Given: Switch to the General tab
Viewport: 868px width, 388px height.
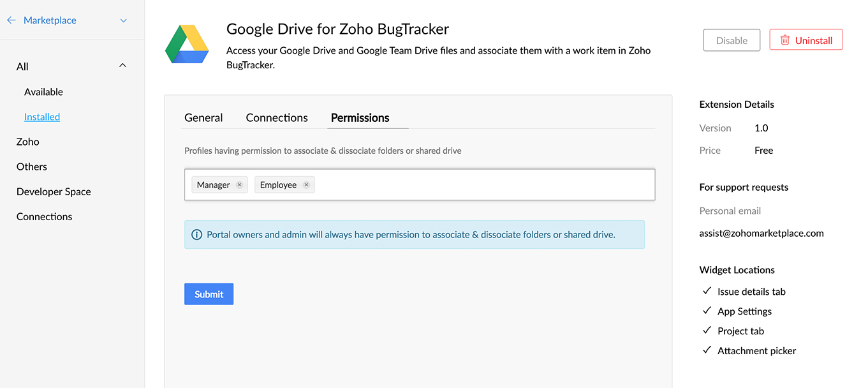Looking at the screenshot, I should (x=203, y=118).
